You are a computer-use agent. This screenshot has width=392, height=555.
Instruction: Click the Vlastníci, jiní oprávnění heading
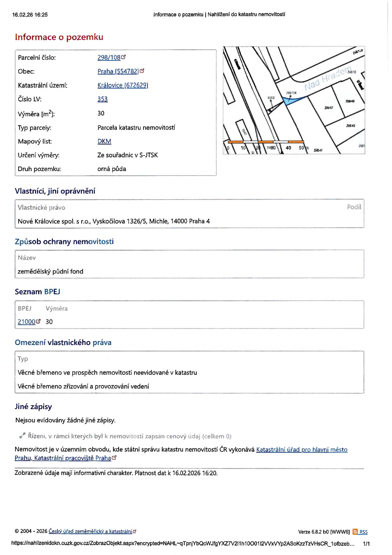point(55,191)
